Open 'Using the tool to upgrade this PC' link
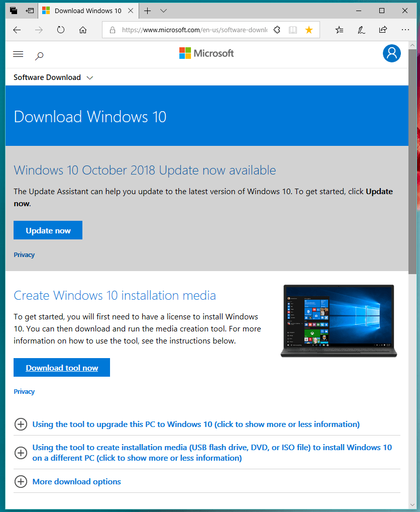Screen dimensions: 420x512 (196, 424)
